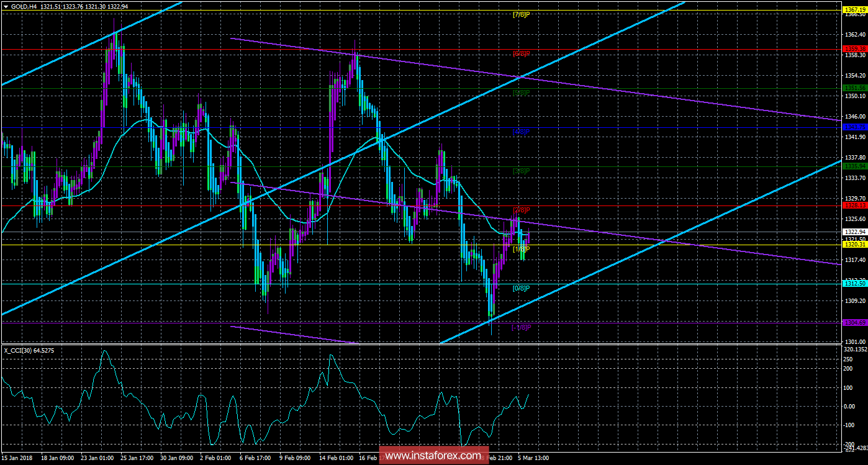This screenshot has width=868, height=465.
Task: Click the [5/8]P Murray level label
Action: click(521, 93)
